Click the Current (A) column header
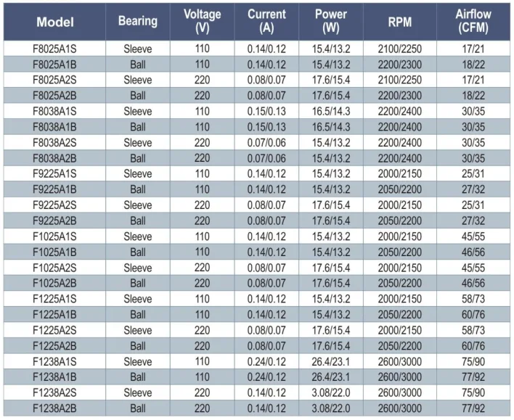 [x=266, y=22]
